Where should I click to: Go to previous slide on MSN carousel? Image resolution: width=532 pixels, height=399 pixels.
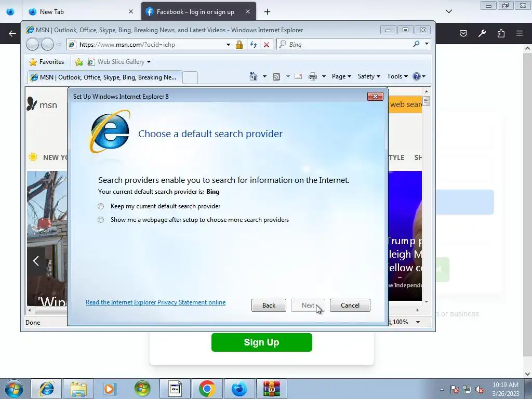(36, 261)
